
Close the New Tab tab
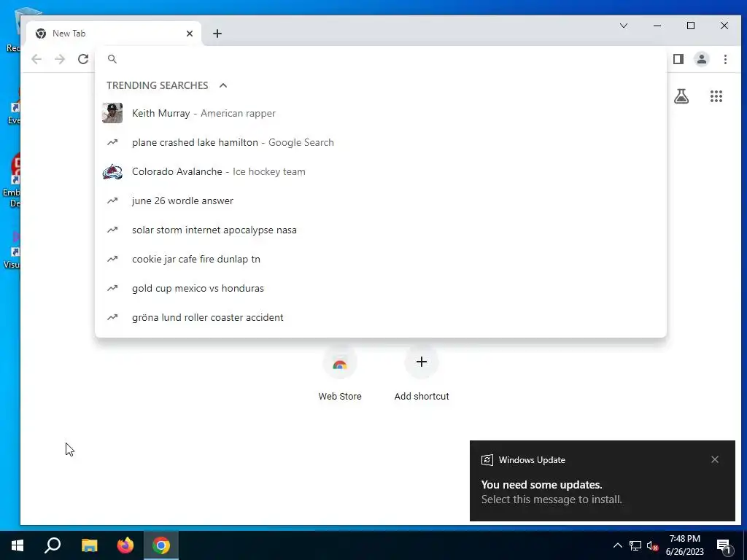[190, 34]
